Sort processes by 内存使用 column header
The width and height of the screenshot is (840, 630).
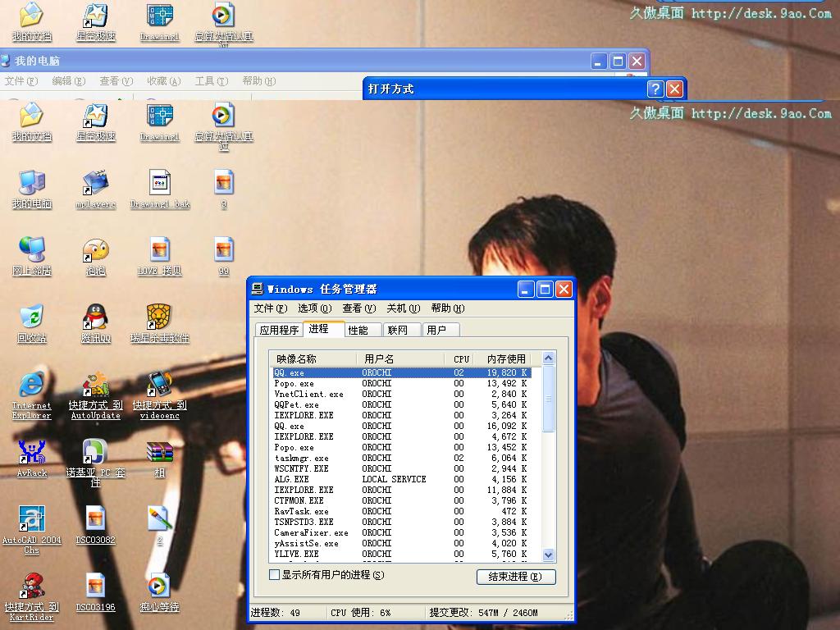click(x=505, y=358)
